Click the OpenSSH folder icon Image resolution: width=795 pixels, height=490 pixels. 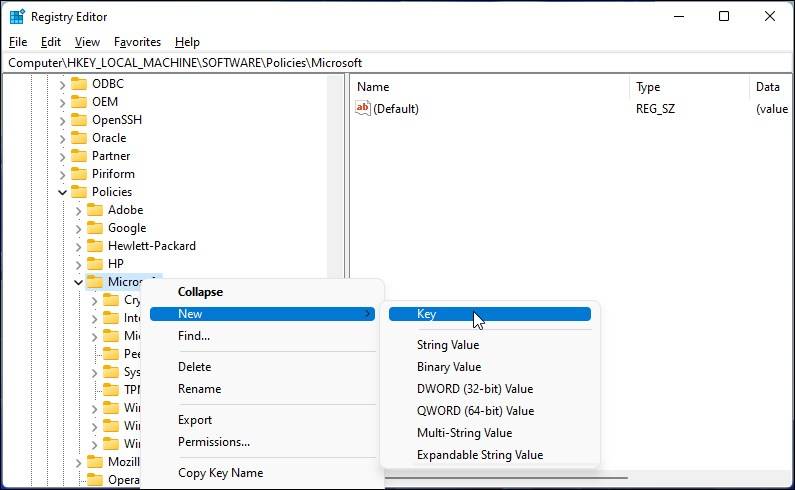click(79, 120)
